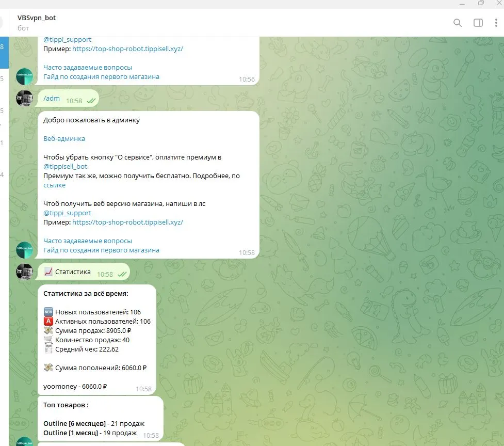The image size is (504, 446).
Task: Open first shop guide link, 10:56 message
Action: coord(101,77)
